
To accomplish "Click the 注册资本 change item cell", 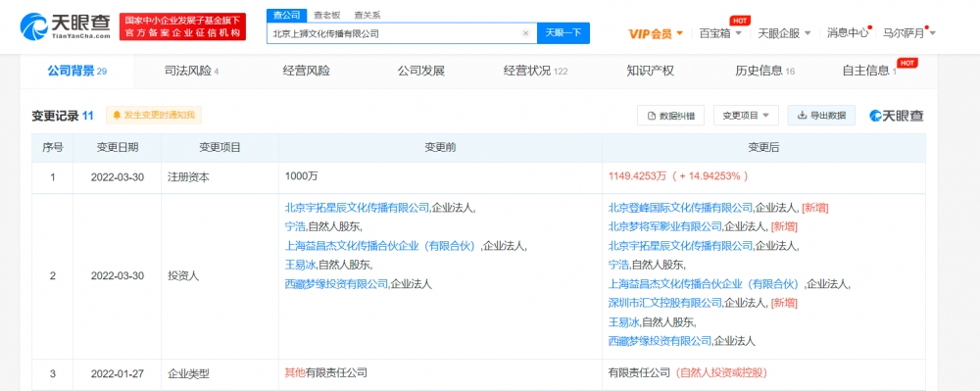I will coord(220,177).
